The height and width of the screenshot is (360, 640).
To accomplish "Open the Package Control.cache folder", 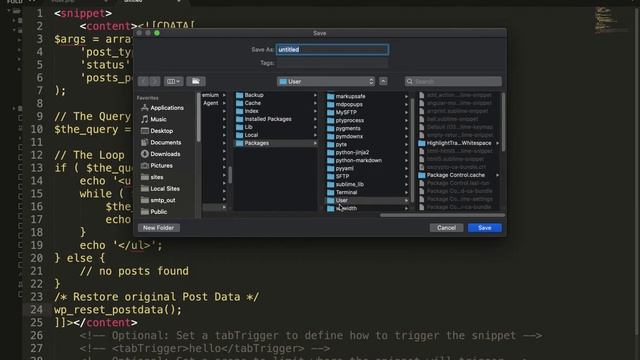I will coord(459,175).
